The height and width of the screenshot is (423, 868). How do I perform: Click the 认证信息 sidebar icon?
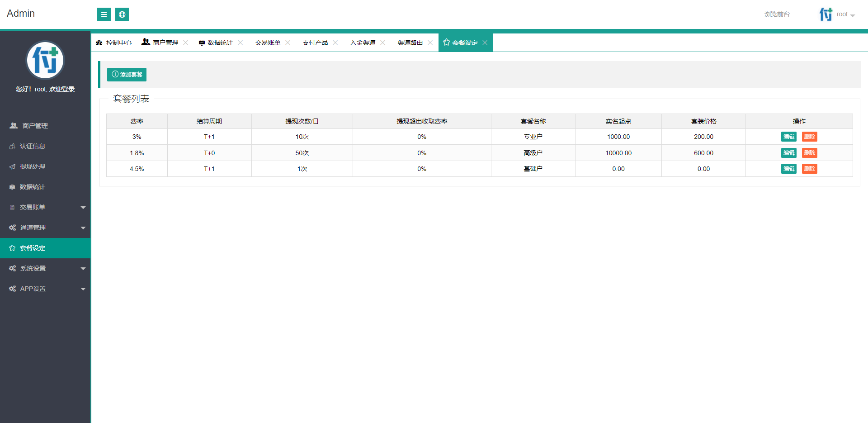click(13, 146)
